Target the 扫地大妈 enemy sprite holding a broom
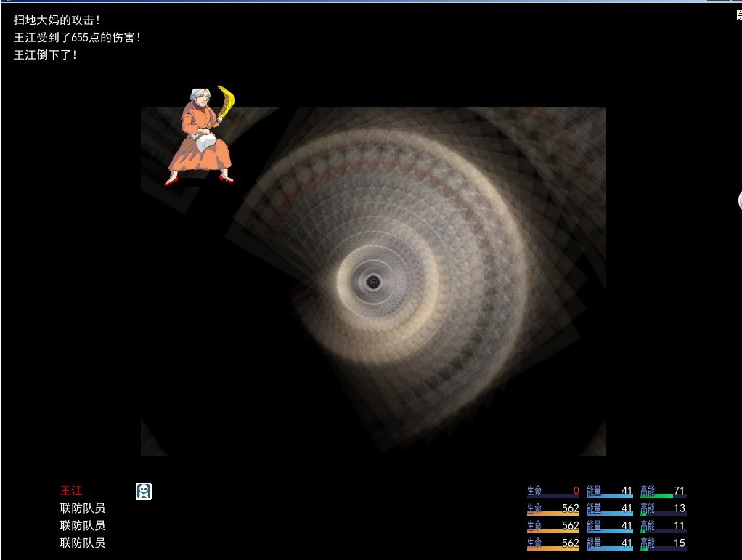742x560 pixels. pyautogui.click(x=200, y=135)
